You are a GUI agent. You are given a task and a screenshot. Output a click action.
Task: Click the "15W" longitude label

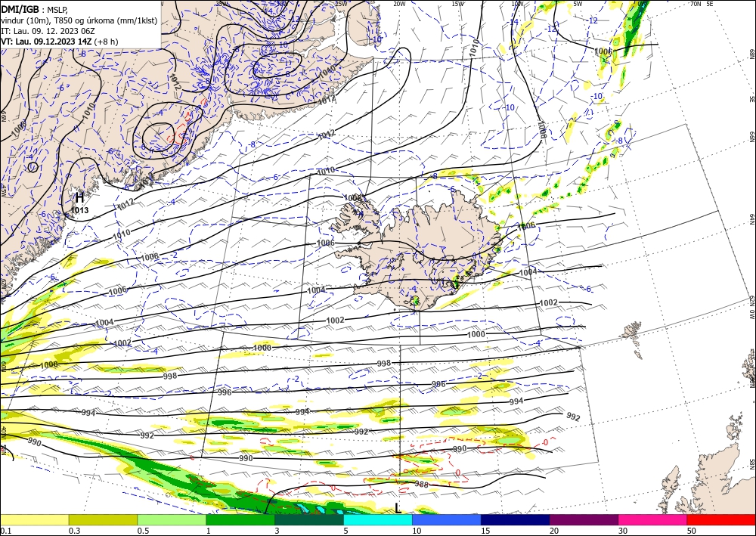(x=457, y=4)
